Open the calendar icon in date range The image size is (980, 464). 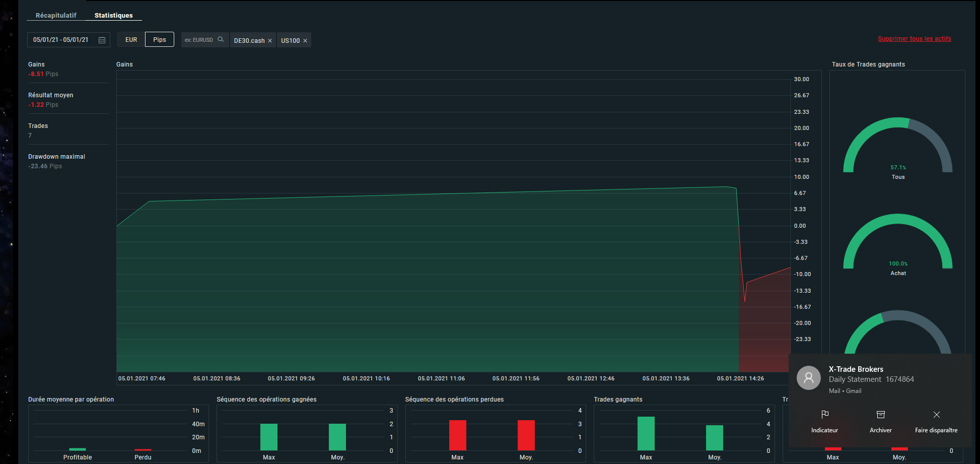102,40
